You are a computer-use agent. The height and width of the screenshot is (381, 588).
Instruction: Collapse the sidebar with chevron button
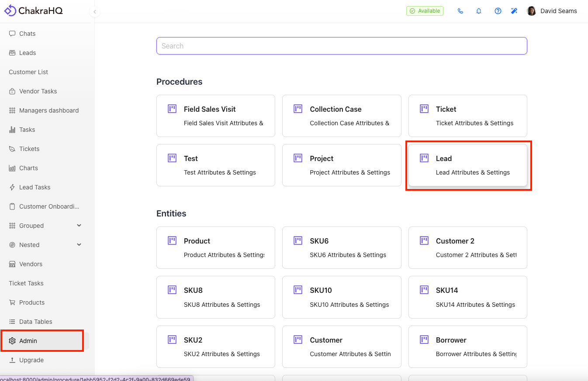click(95, 12)
